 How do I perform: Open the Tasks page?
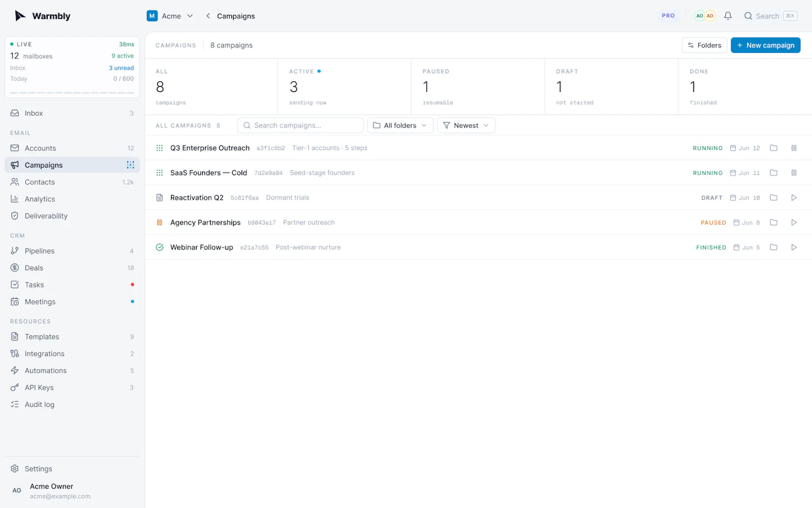tap(72, 285)
